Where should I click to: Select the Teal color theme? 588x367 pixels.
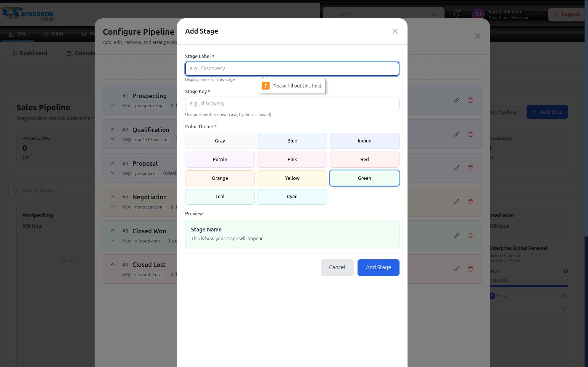[x=220, y=197]
